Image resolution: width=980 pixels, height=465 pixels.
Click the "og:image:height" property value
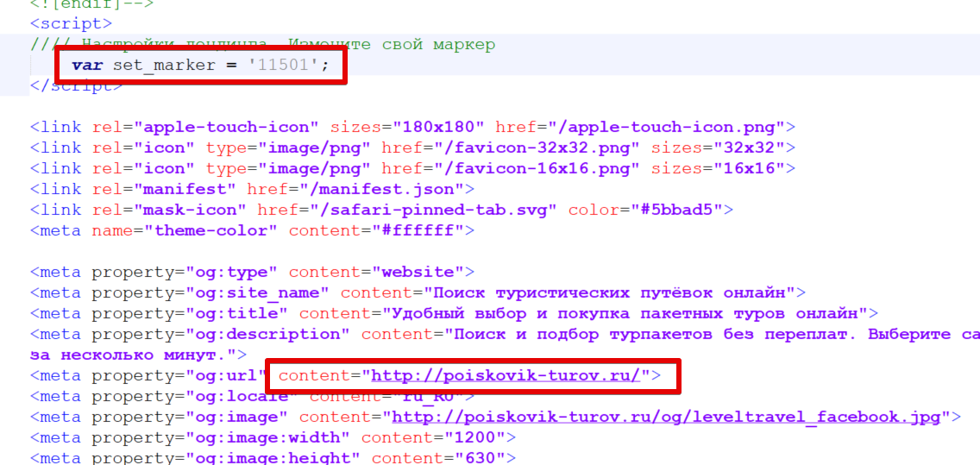click(x=273, y=458)
